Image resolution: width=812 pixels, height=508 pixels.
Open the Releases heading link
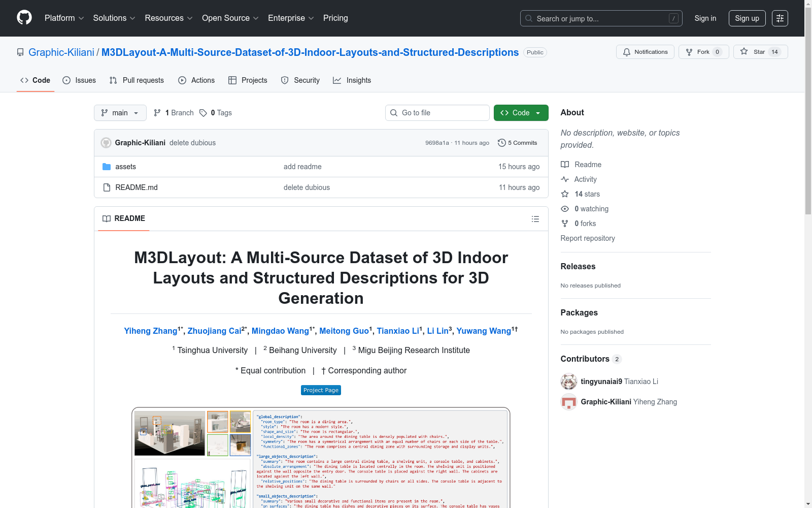pos(578,266)
